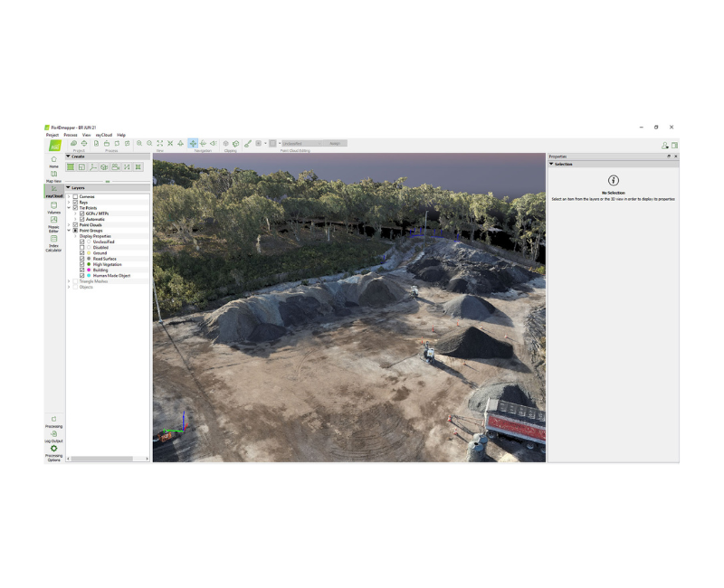Collapse the Tie Points tree node
724x588 pixels.
70,208
